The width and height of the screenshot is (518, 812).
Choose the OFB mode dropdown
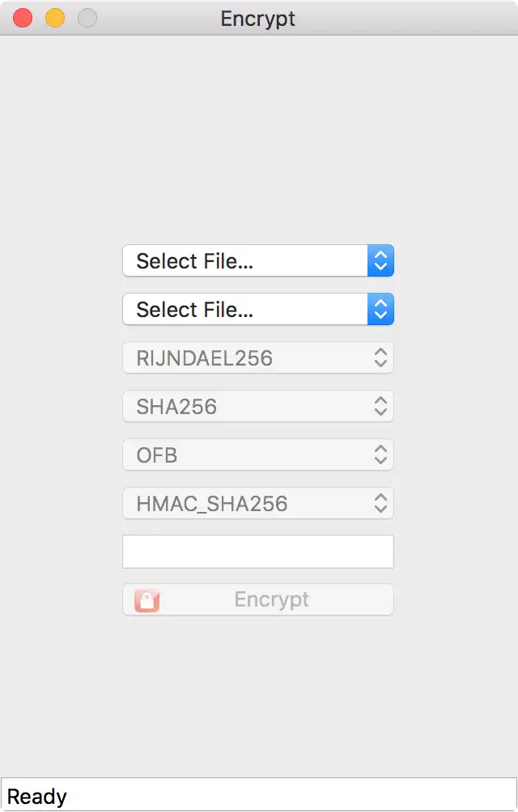pyautogui.click(x=244, y=455)
